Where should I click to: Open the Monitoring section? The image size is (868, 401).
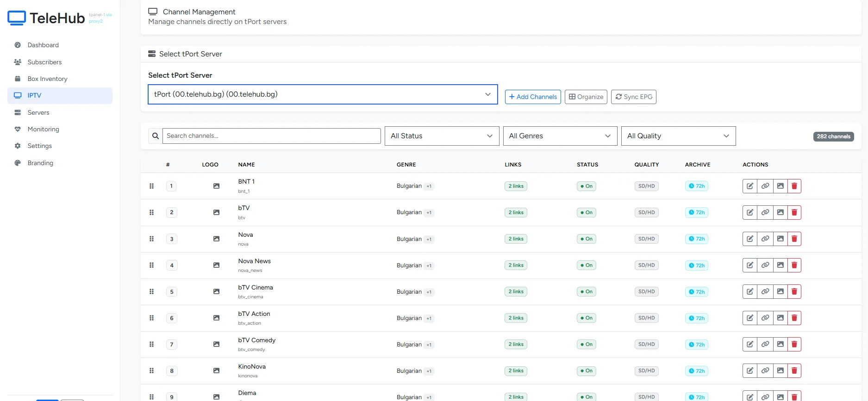tap(60, 129)
